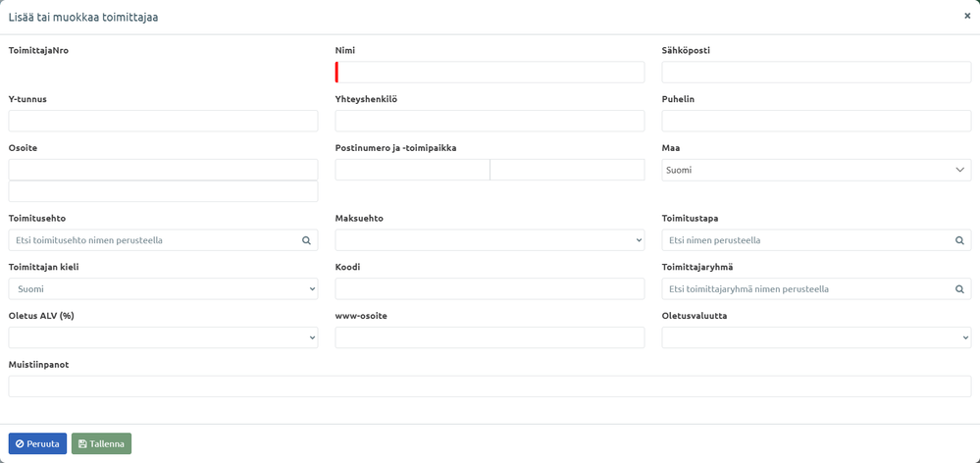Expand the Maksuehto dropdown
The width and height of the screenshot is (980, 463).
tap(490, 240)
